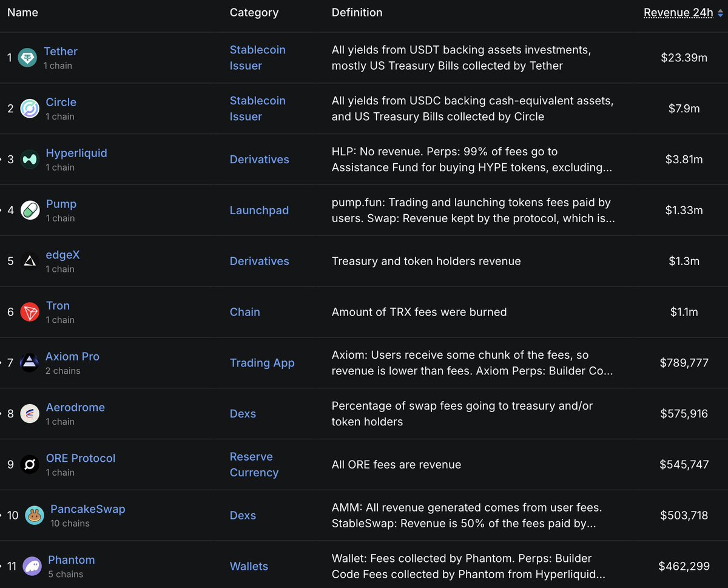This screenshot has height=588, width=728.
Task: Click Tron's $1.1m revenue value
Action: [684, 313]
